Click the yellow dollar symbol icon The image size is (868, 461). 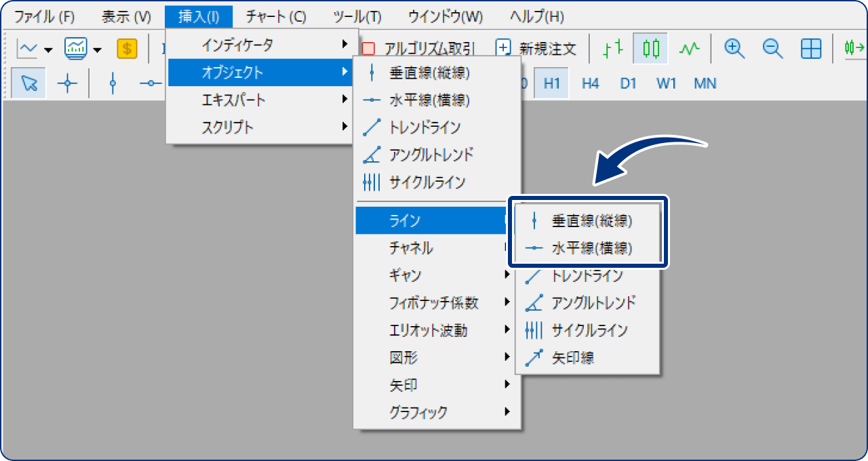[x=127, y=48]
